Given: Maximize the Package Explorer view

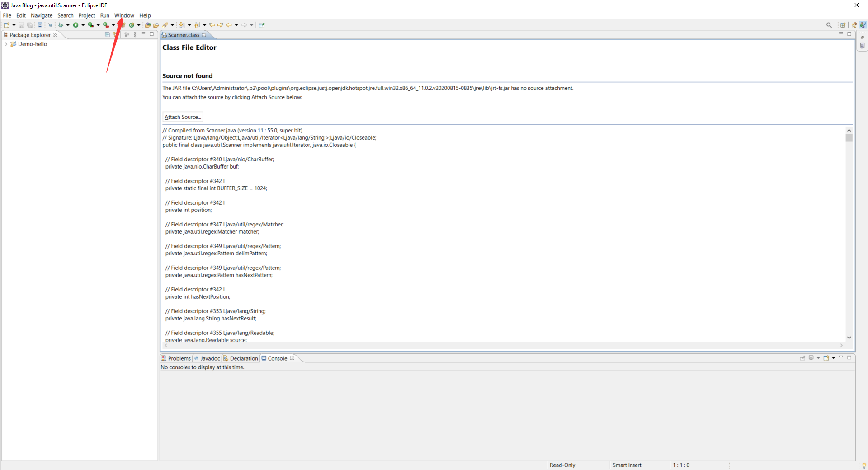Looking at the screenshot, I should tap(152, 34).
